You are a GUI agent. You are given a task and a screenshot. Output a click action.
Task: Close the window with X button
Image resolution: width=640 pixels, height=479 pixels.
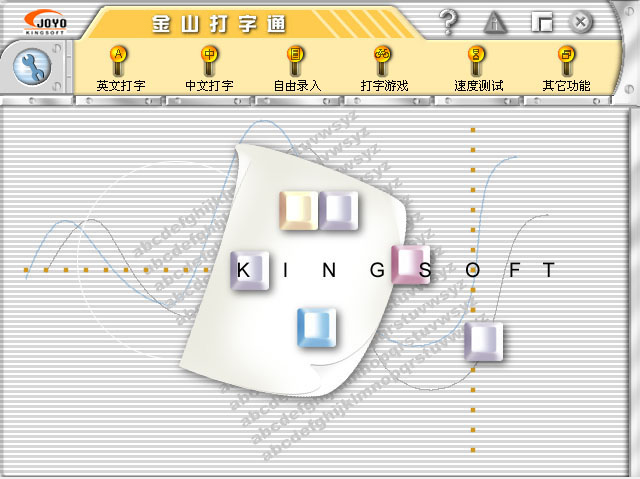pos(580,22)
